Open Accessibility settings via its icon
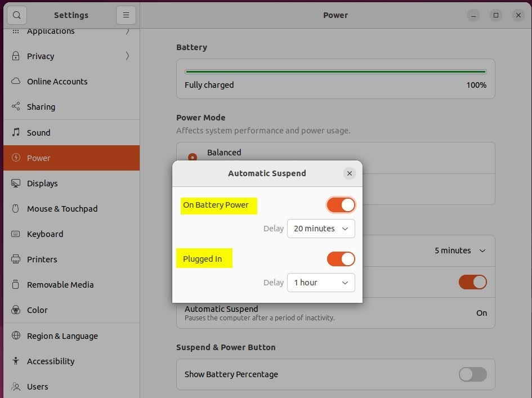The width and height of the screenshot is (532, 398). coord(16,361)
